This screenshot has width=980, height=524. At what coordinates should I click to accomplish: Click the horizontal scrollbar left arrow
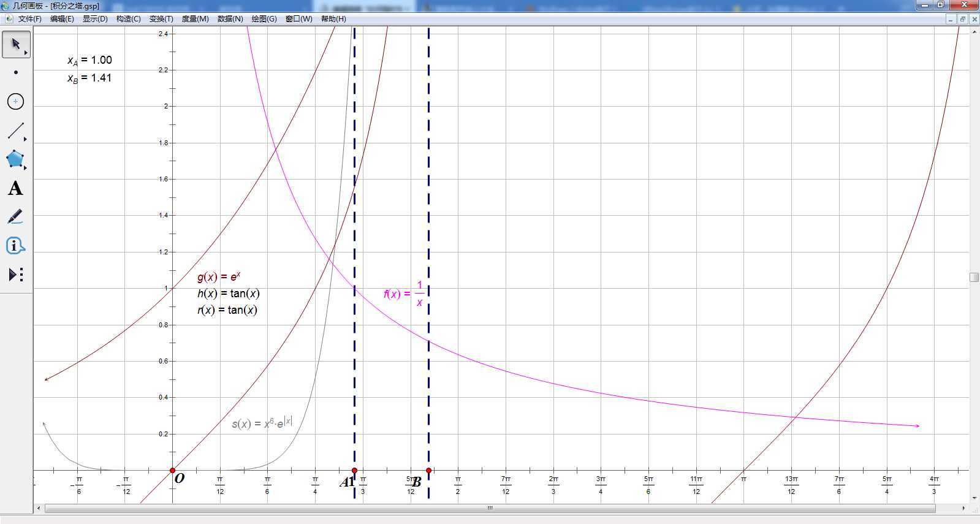click(x=39, y=508)
